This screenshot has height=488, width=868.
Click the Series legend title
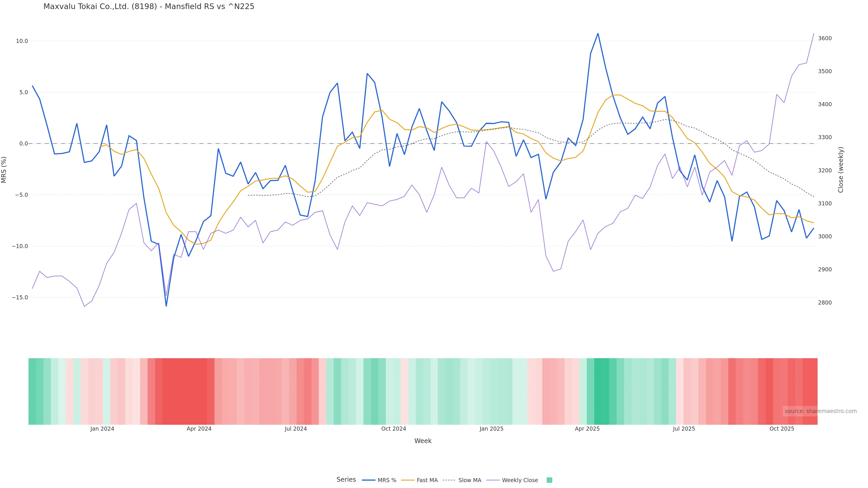[346, 480]
